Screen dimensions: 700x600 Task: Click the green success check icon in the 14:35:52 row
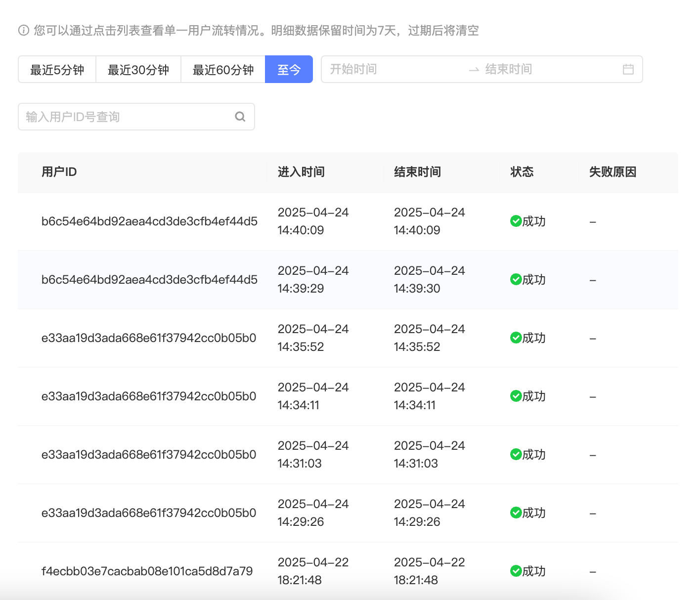click(x=516, y=338)
